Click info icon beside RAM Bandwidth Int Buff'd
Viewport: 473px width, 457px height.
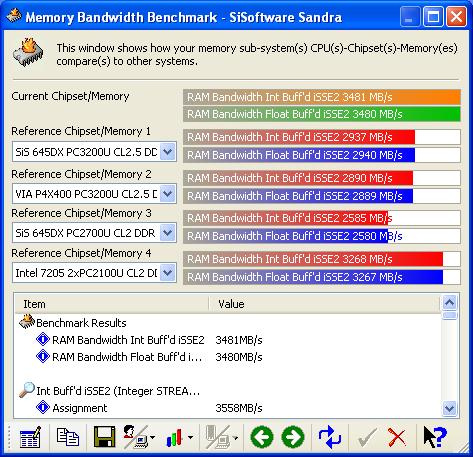pyautogui.click(x=43, y=339)
